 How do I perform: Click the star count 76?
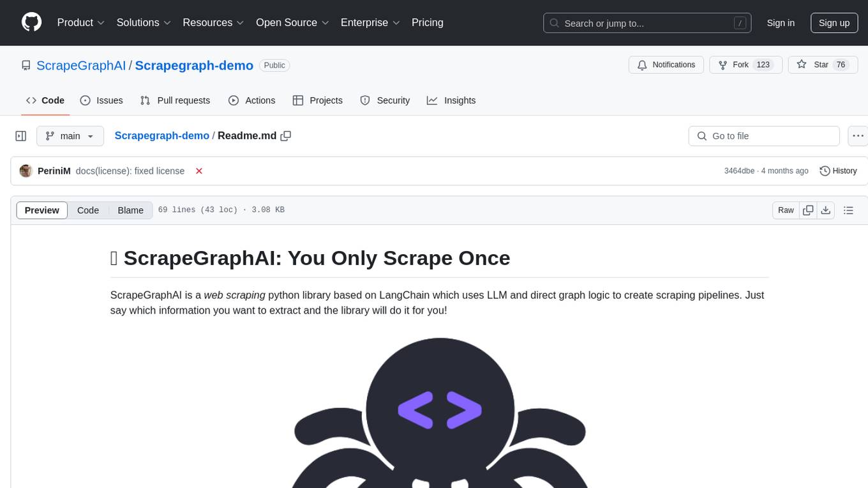click(x=841, y=65)
